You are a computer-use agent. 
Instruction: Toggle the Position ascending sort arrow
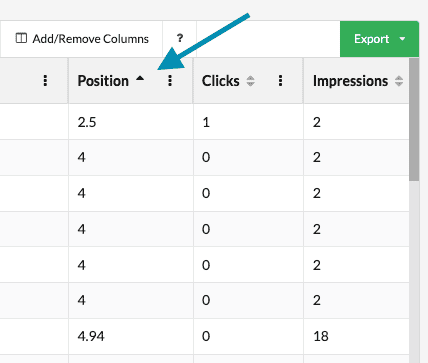pos(140,79)
